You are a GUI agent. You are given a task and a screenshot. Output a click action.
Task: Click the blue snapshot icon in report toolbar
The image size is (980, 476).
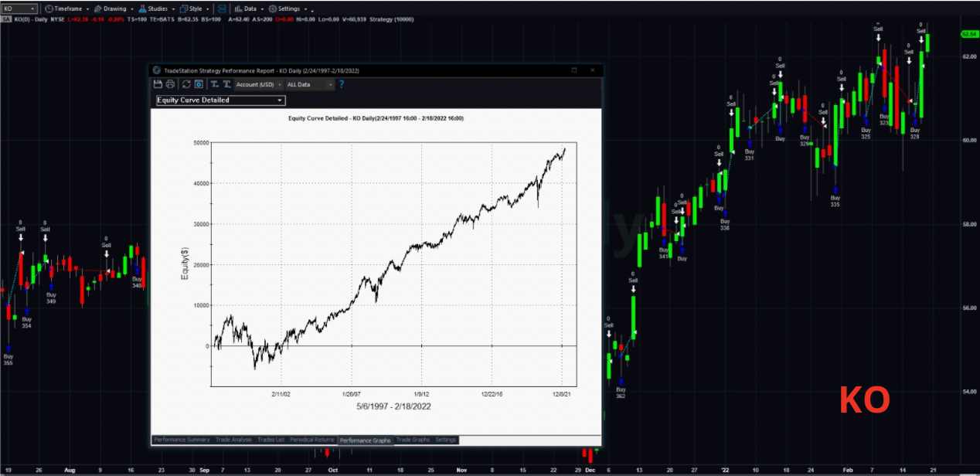[199, 84]
